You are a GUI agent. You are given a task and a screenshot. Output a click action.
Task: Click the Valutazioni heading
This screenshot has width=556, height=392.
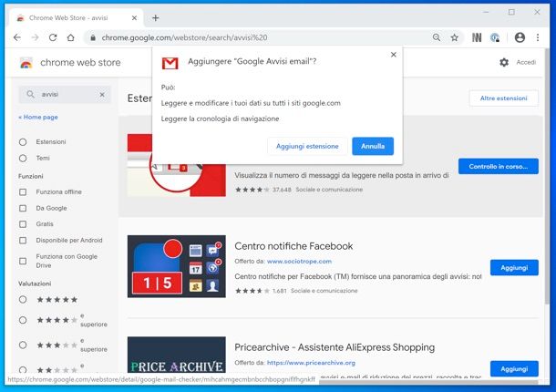[35, 284]
